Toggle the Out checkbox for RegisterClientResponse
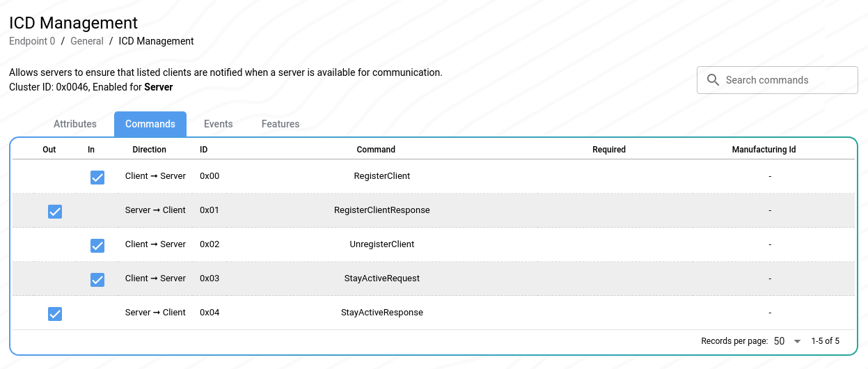The image size is (868, 369). [x=55, y=212]
